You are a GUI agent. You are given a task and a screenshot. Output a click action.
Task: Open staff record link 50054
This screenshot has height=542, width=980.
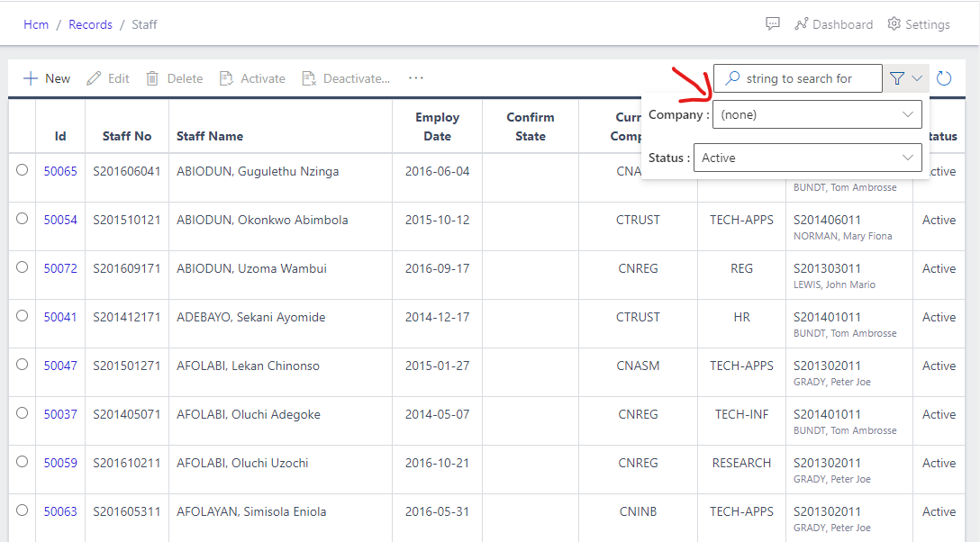pyautogui.click(x=60, y=220)
